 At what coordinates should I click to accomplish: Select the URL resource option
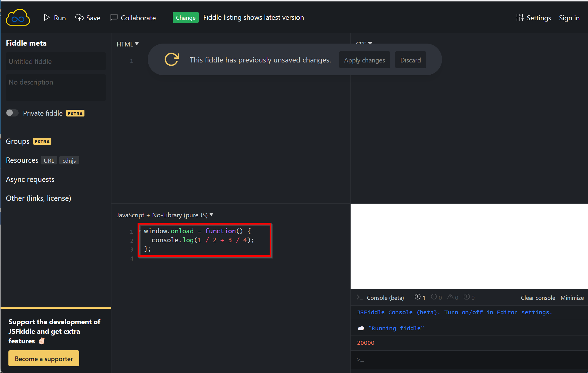tap(49, 160)
